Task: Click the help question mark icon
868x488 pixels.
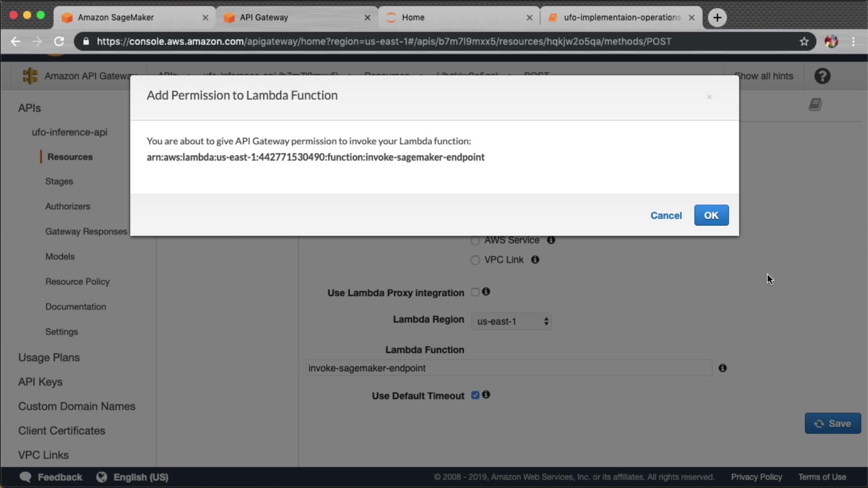Action: pos(822,76)
